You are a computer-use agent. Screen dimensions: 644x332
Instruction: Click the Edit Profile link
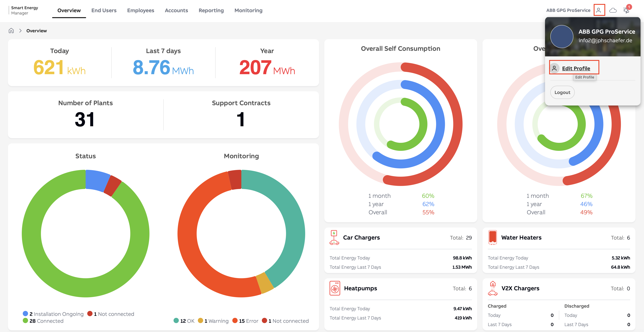pyautogui.click(x=576, y=68)
